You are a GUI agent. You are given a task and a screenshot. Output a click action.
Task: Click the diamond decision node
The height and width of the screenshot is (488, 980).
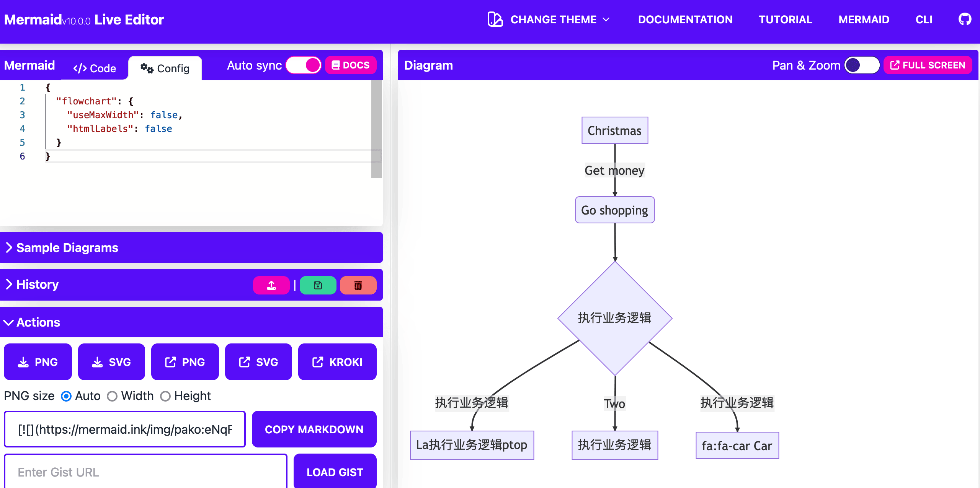coord(615,318)
